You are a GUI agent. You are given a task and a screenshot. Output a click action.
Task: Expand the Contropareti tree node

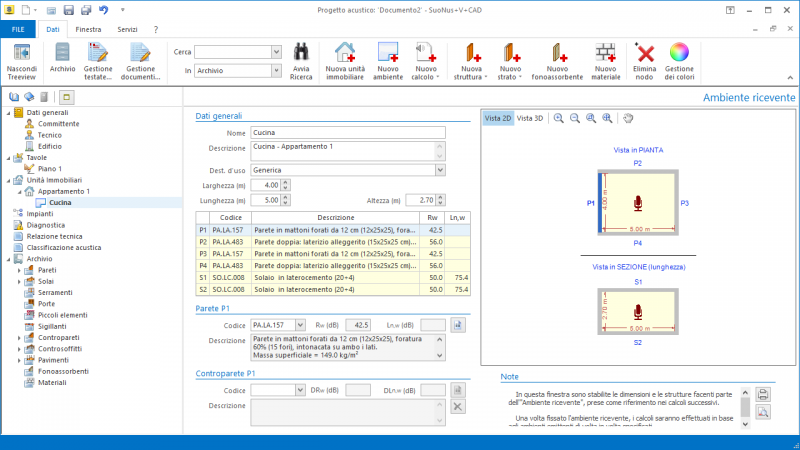click(19, 338)
